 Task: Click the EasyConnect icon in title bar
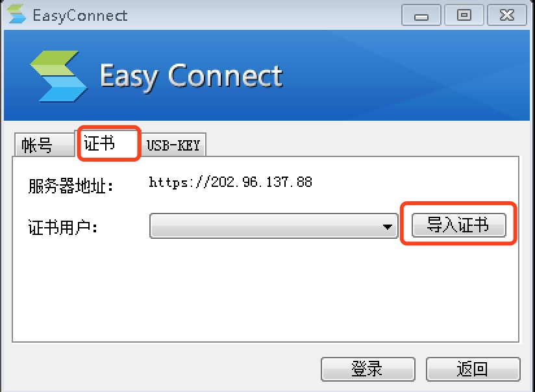pyautogui.click(x=16, y=14)
